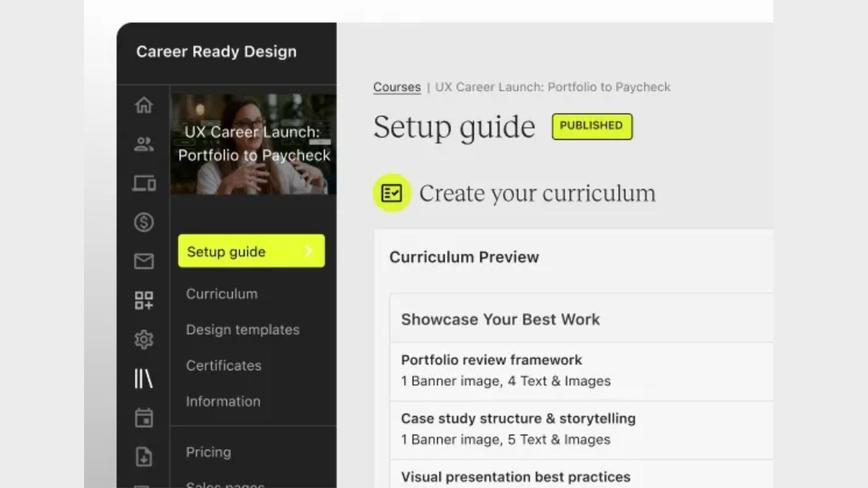Open the envelope email icon

144,261
